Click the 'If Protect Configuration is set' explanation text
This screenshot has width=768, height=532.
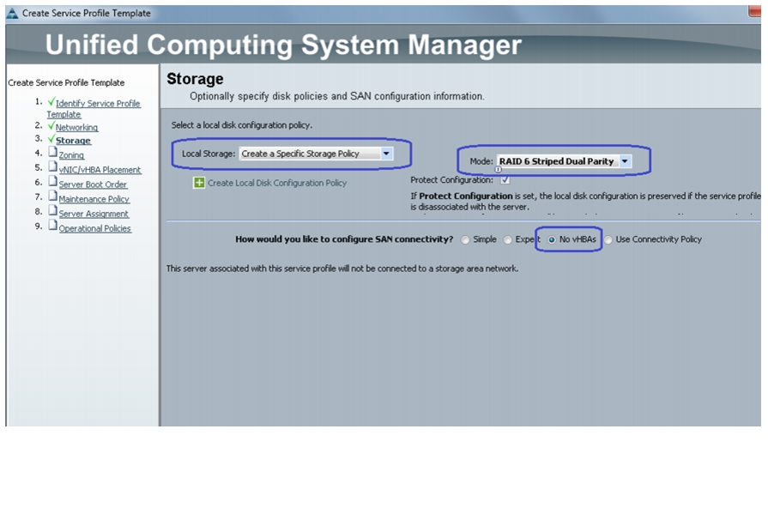(585, 202)
